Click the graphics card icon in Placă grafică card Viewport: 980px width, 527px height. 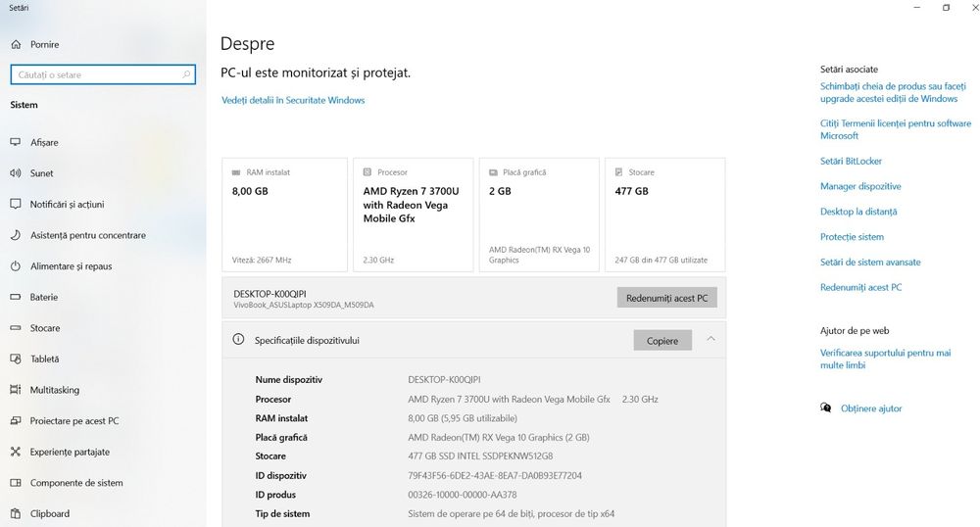pyautogui.click(x=493, y=172)
